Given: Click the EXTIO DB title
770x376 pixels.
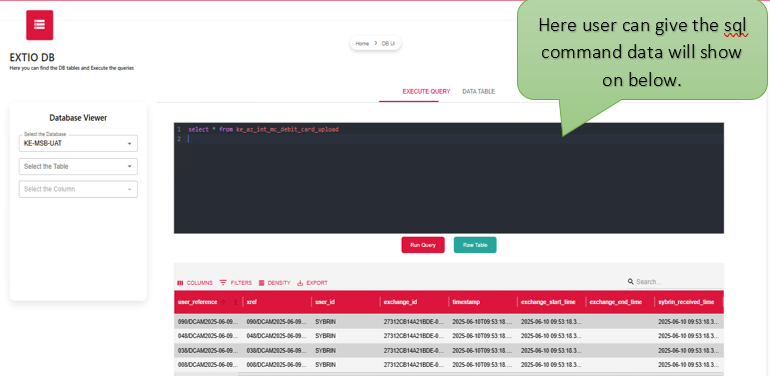Looking at the screenshot, I should (32, 57).
